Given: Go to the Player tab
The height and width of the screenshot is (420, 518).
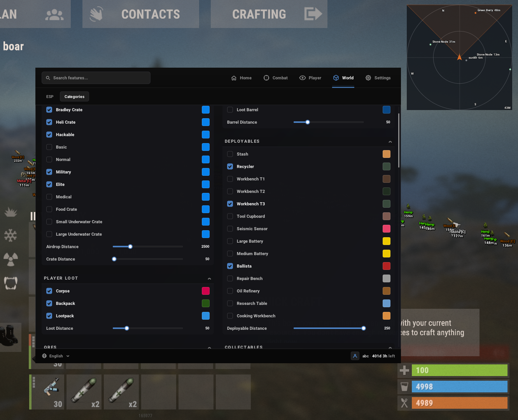Looking at the screenshot, I should point(310,78).
